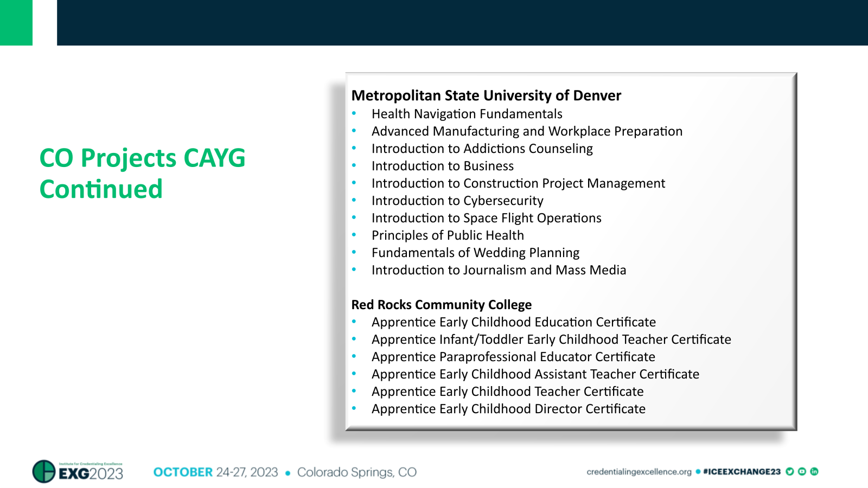Open the credentialingexcellence.org link
Viewport: 868px width, 488px height.
(639, 472)
